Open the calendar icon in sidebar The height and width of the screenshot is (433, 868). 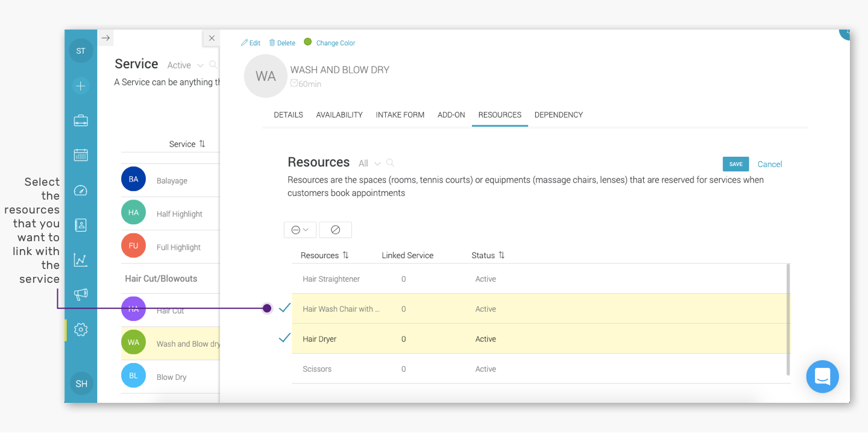(x=81, y=155)
